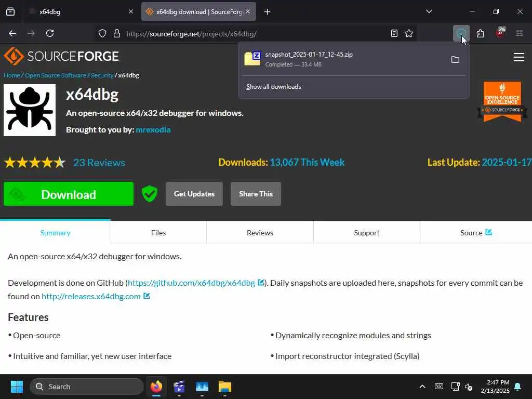Switch to the Reviews tab

coord(260,232)
